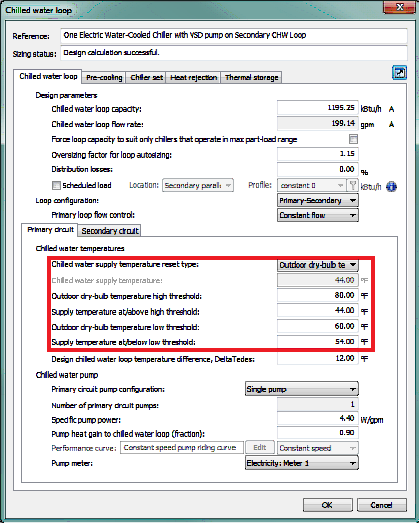419x523 pixels.
Task: Click the Specific pump power field
Action: (x=318, y=418)
